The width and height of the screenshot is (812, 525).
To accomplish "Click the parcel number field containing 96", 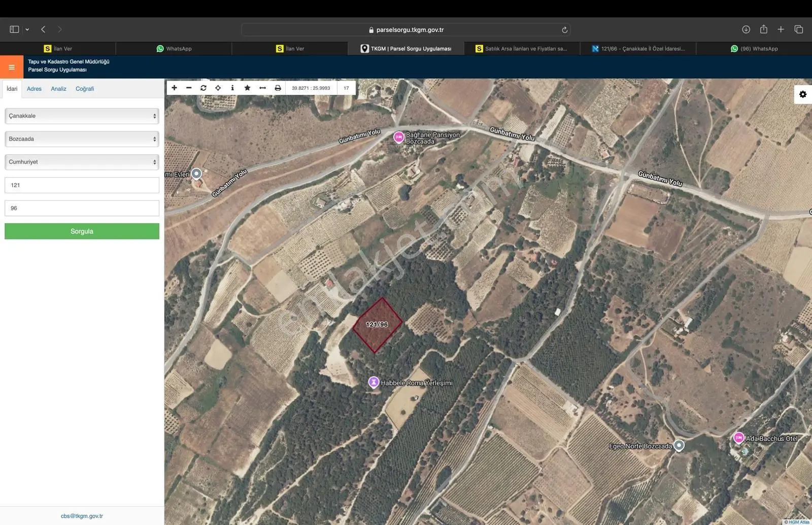I will pos(82,208).
